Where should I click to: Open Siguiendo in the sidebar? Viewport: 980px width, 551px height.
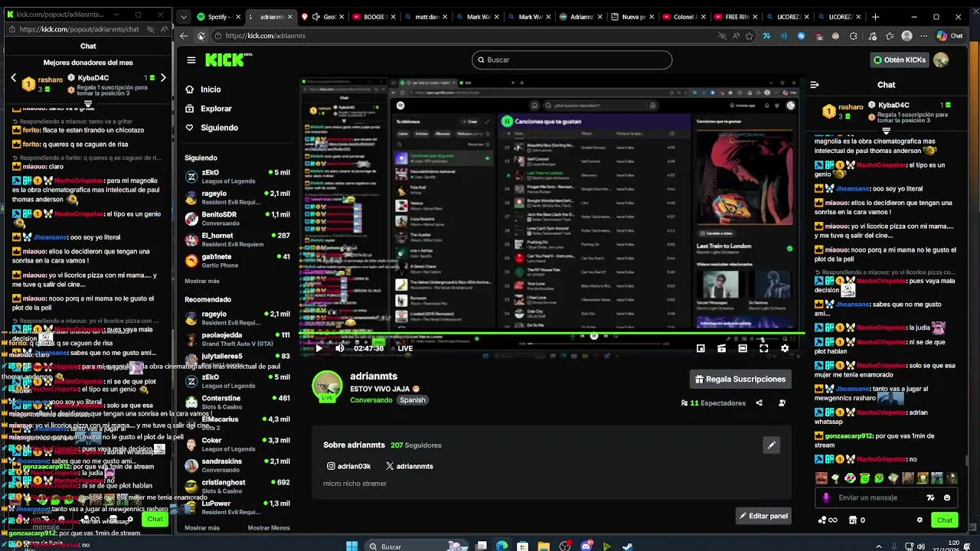212,128
